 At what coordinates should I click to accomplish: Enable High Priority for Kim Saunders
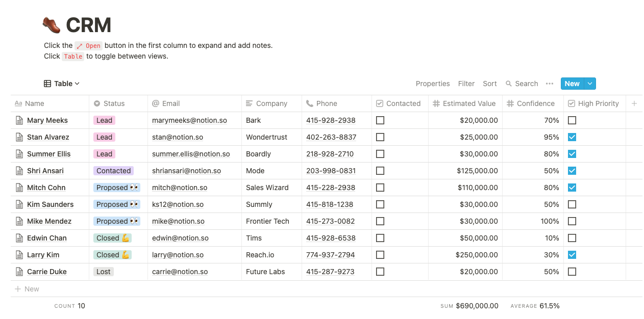point(572,204)
